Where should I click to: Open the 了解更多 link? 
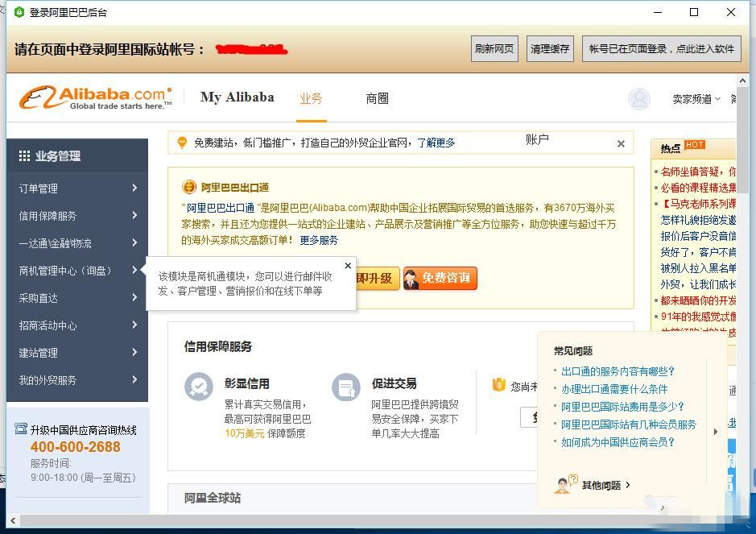(436, 143)
